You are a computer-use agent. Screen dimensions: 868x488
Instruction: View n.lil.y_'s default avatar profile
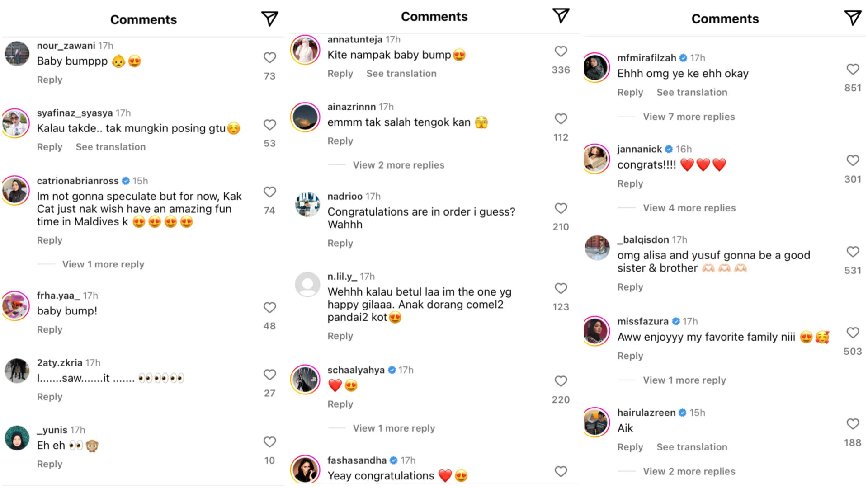coord(307,284)
